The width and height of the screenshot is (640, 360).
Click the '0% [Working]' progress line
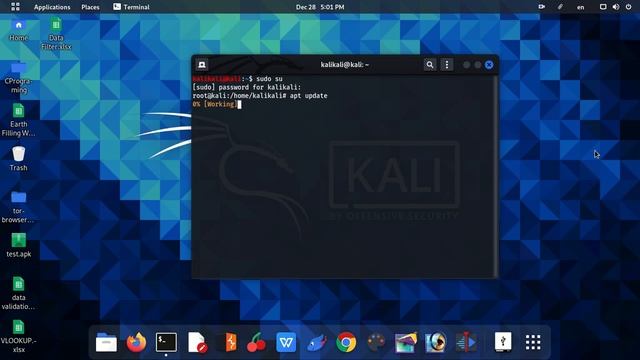(x=215, y=104)
